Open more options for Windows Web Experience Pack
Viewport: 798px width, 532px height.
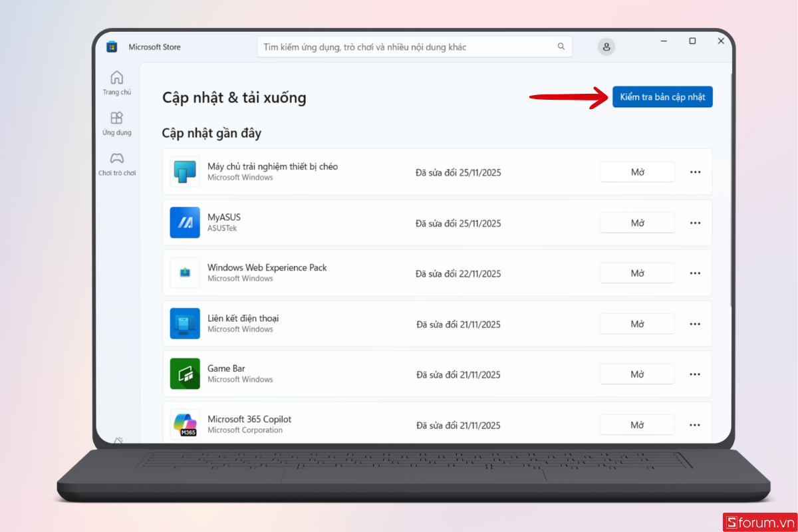pos(695,273)
